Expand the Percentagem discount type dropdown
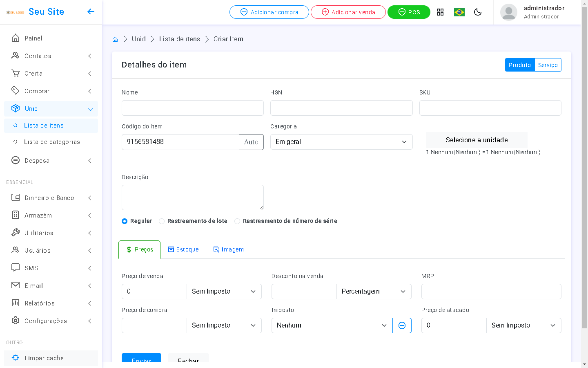This screenshot has height=368, width=588. [374, 292]
